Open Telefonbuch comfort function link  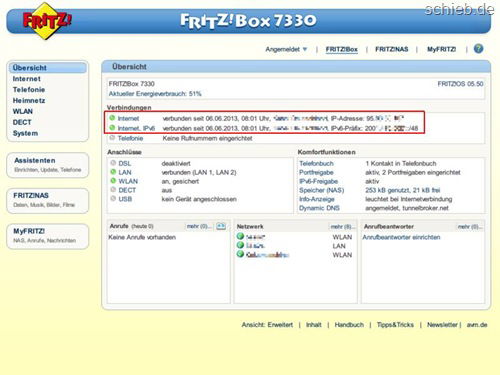coord(316,163)
